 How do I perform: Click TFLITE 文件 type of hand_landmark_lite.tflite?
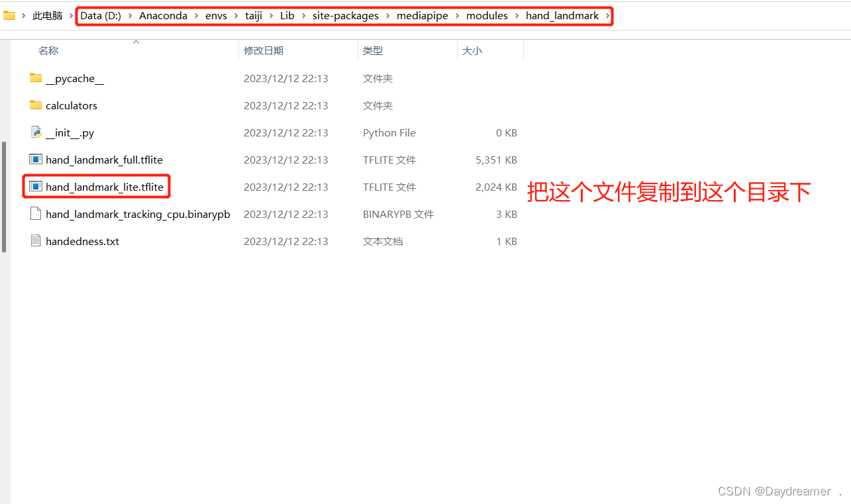click(x=389, y=187)
